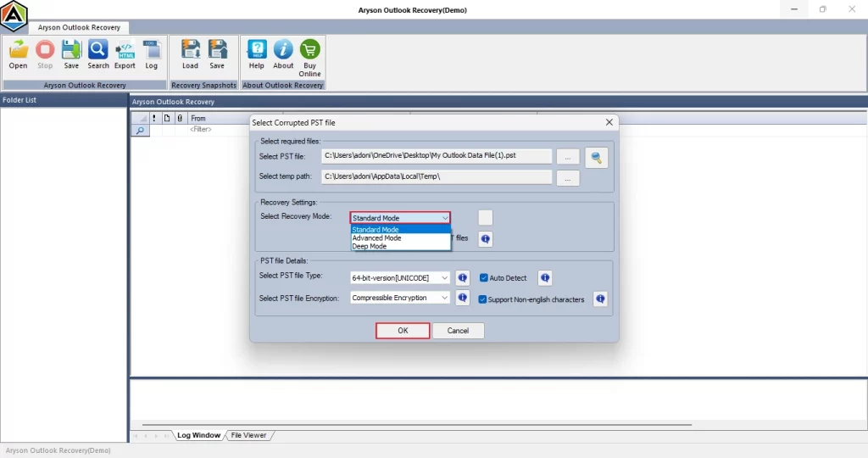The width and height of the screenshot is (868, 458).
Task: Click the Select PST file path field
Action: tap(437, 156)
